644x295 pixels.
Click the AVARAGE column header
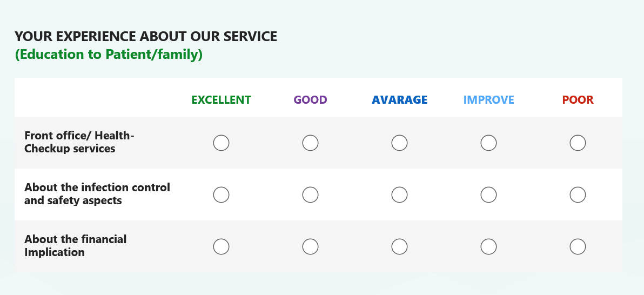pyautogui.click(x=399, y=100)
